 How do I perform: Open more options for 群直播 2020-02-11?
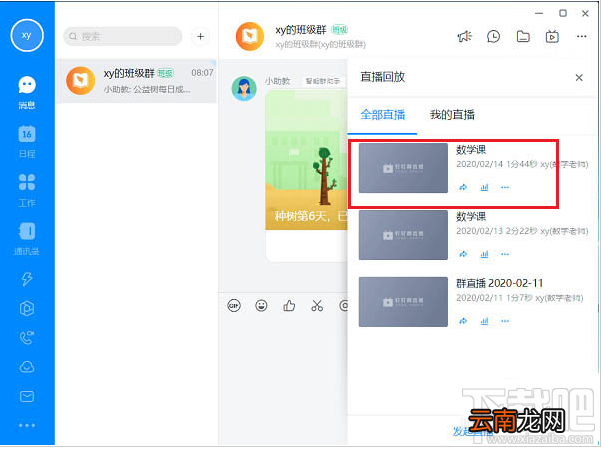click(x=505, y=321)
